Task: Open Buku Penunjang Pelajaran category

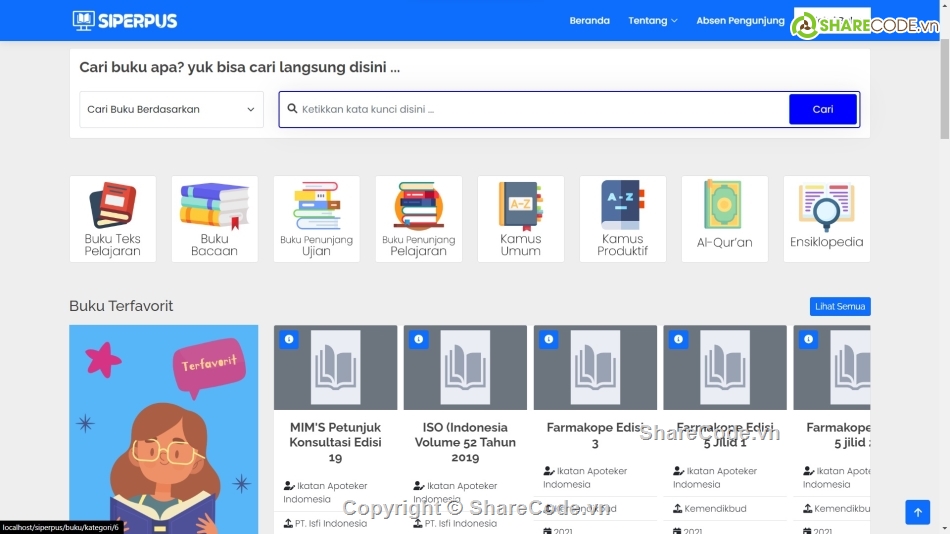Action: (419, 219)
